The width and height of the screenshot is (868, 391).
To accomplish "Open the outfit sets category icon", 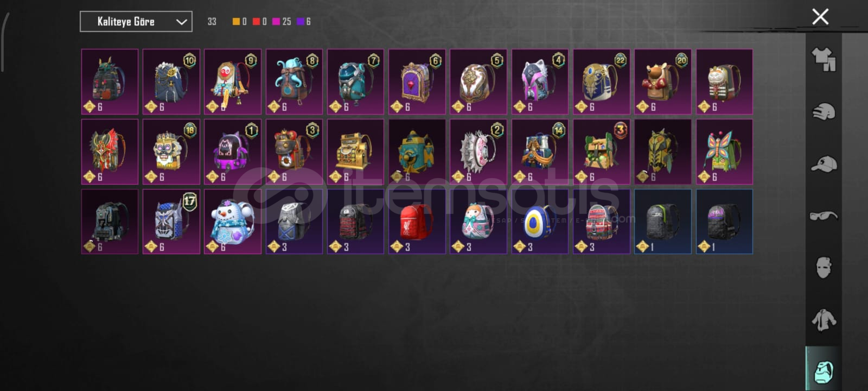I will pyautogui.click(x=824, y=60).
